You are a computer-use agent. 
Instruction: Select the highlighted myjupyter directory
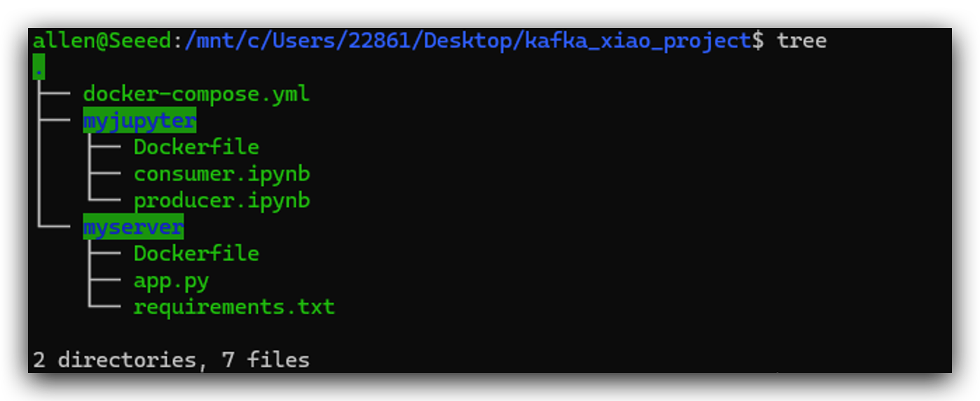coord(139,121)
